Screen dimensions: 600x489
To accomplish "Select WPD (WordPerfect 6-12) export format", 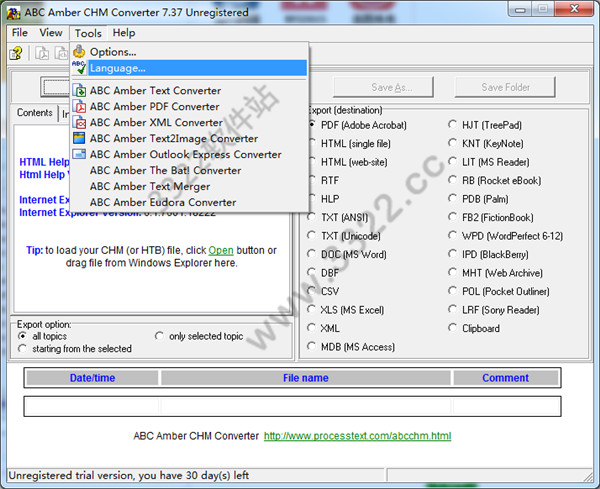I will pyautogui.click(x=505, y=236).
